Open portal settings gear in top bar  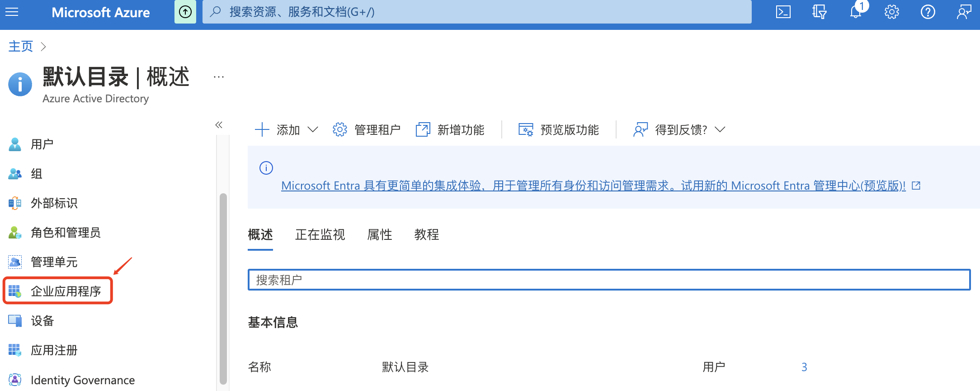click(891, 12)
